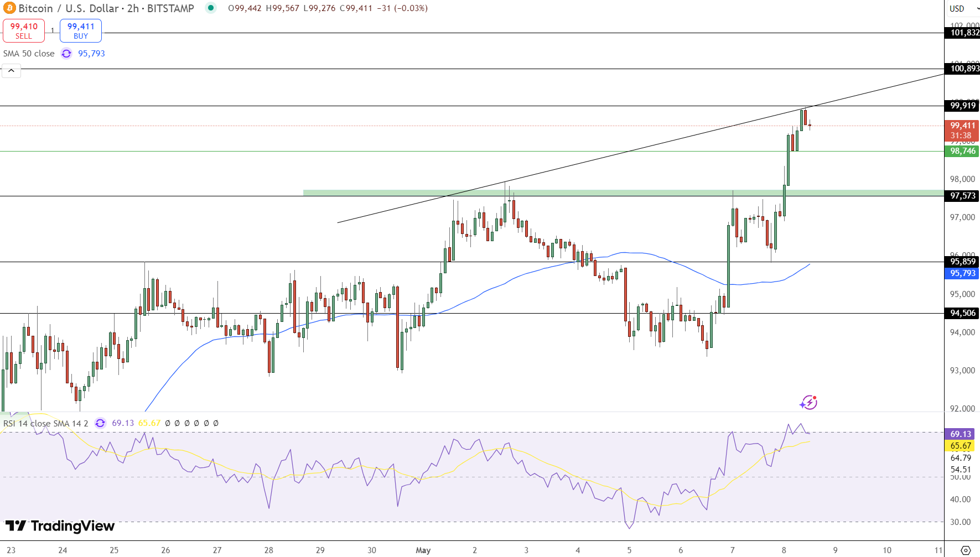Click the 101,832 price level label

(x=963, y=33)
